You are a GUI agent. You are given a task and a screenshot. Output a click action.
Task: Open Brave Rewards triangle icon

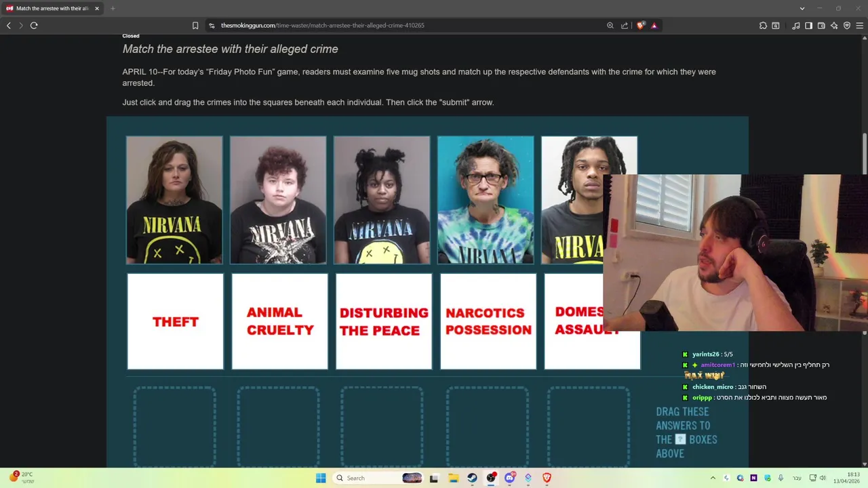pyautogui.click(x=654, y=25)
